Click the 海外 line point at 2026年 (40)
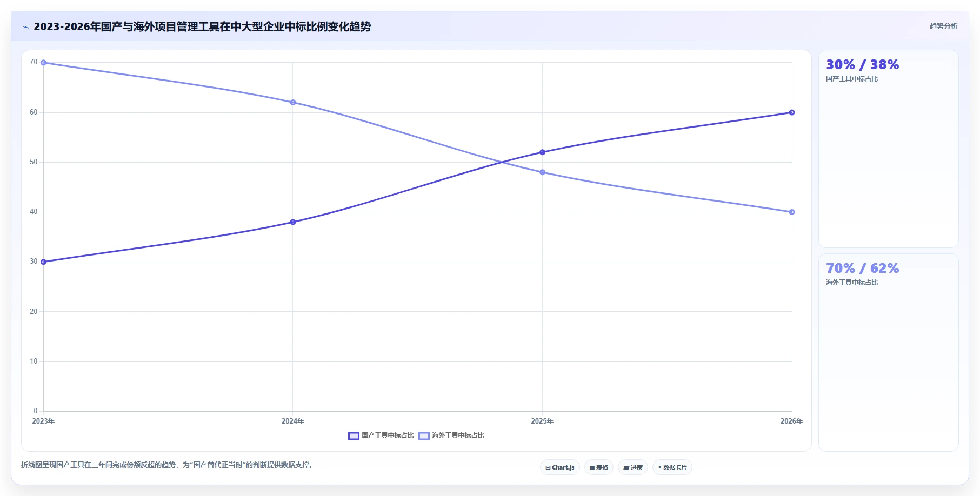The height and width of the screenshot is (496, 980). coord(792,212)
